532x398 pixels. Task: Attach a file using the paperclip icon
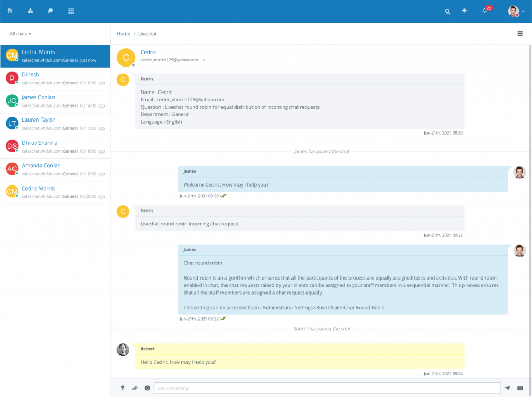click(135, 388)
